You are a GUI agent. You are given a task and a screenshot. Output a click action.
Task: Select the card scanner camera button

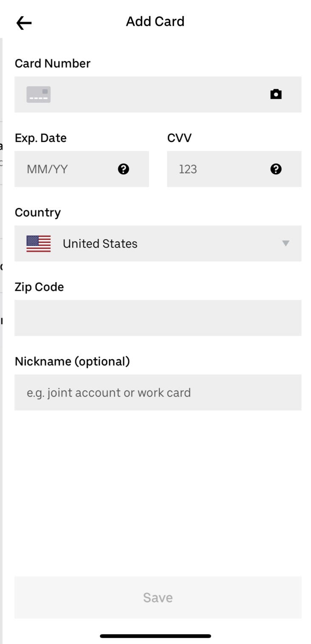[x=276, y=94]
